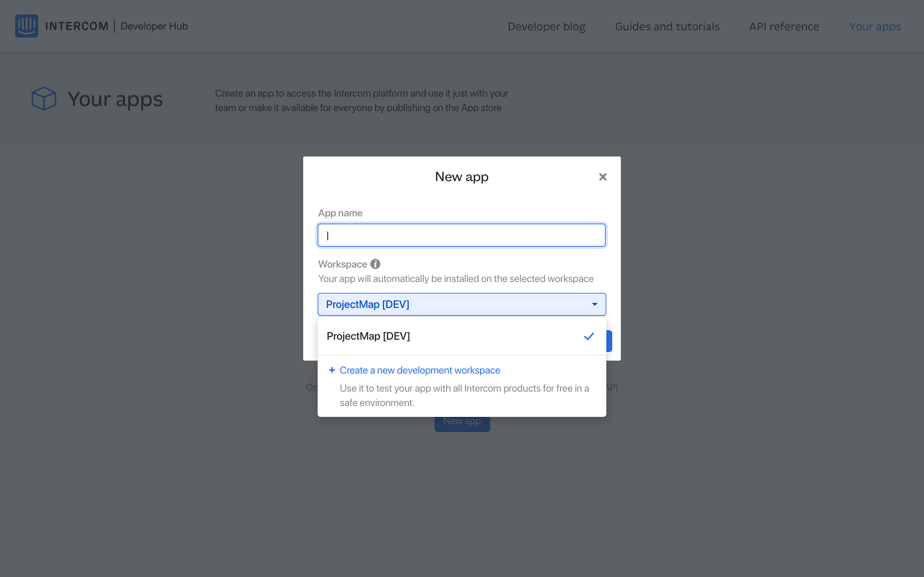Focus the App name text field
924x577 pixels.
(461, 235)
